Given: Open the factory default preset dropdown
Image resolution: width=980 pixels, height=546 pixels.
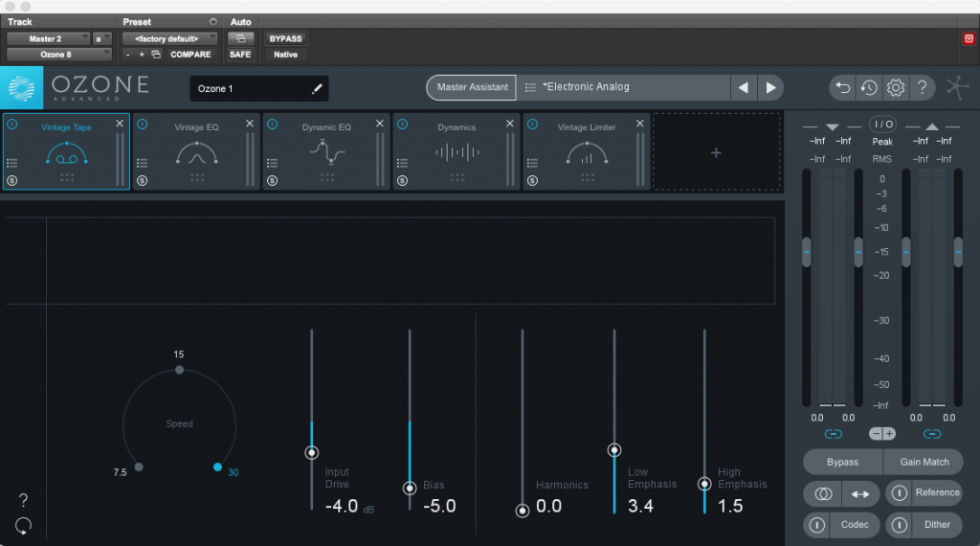Looking at the screenshot, I should click(169, 39).
